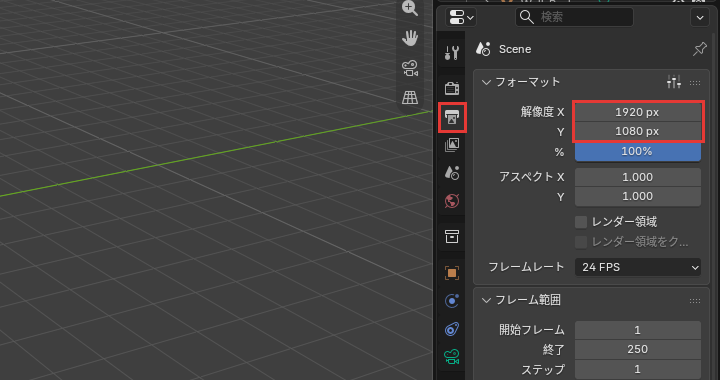720x380 pixels.
Task: Click the アスペクト X 1.000 field
Action: [x=638, y=177]
